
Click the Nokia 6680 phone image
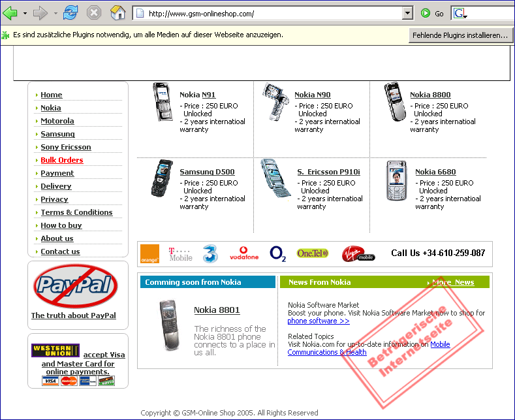(x=396, y=181)
